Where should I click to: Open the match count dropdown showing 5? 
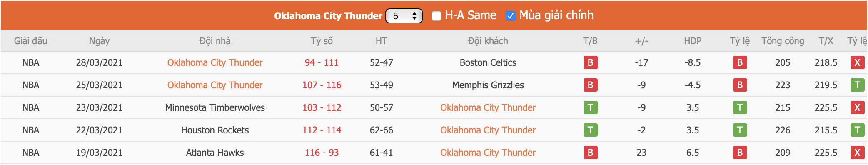(x=404, y=16)
